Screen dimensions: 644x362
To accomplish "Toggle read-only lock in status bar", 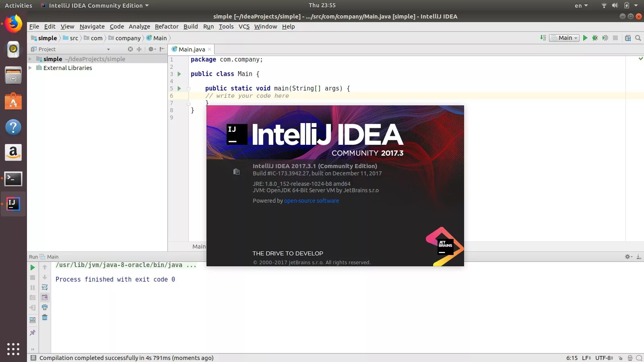I will [621, 358].
